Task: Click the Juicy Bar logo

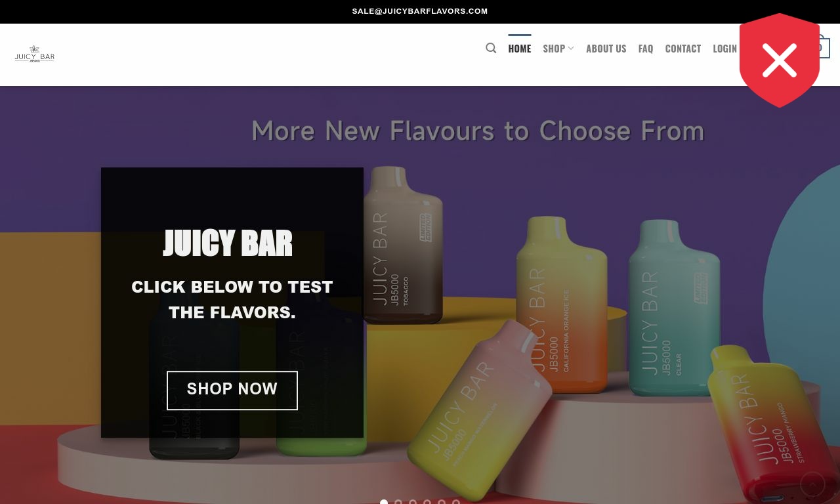Action: 35,54
